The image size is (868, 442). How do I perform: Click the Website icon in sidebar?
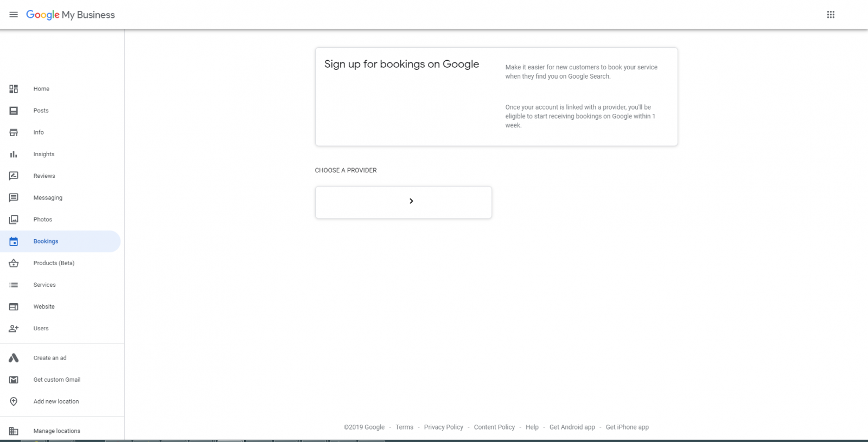tap(14, 307)
